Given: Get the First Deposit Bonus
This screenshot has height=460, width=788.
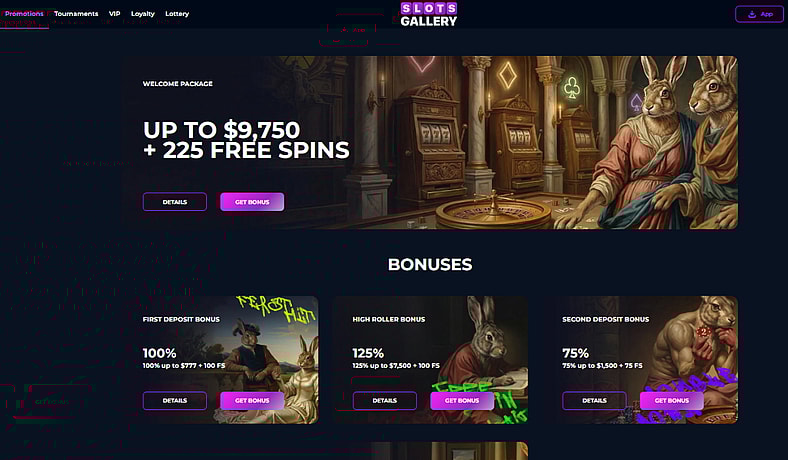Looking at the screenshot, I should (x=252, y=401).
